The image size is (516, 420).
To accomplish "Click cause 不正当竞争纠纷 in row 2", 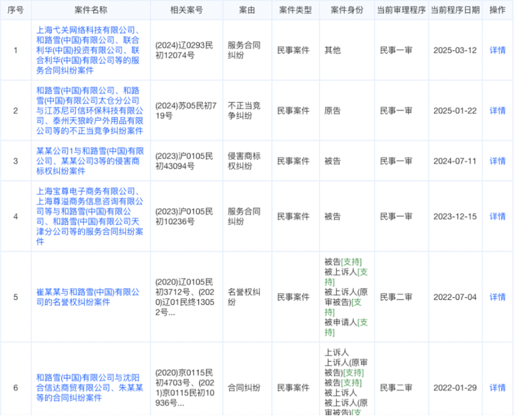I will 244,111.
